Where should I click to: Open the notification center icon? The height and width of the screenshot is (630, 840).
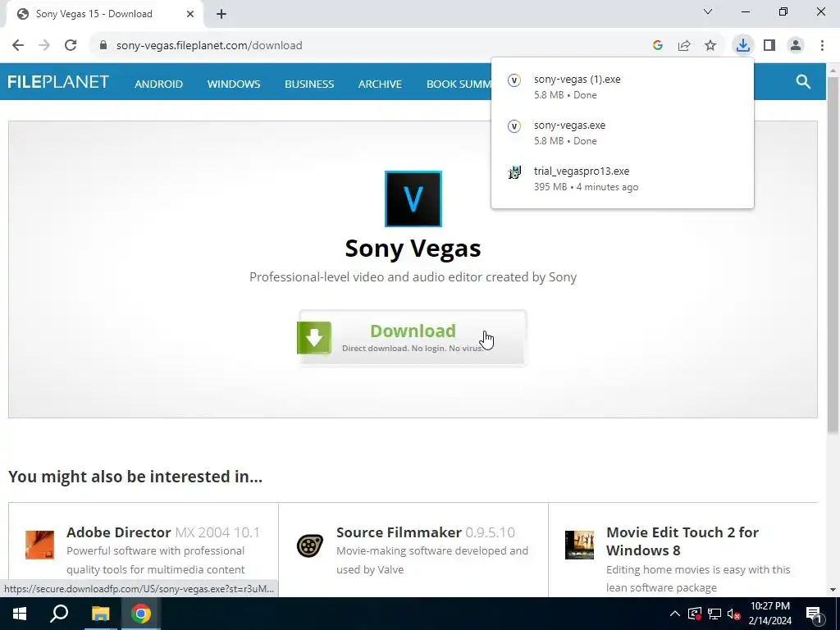[x=814, y=614]
